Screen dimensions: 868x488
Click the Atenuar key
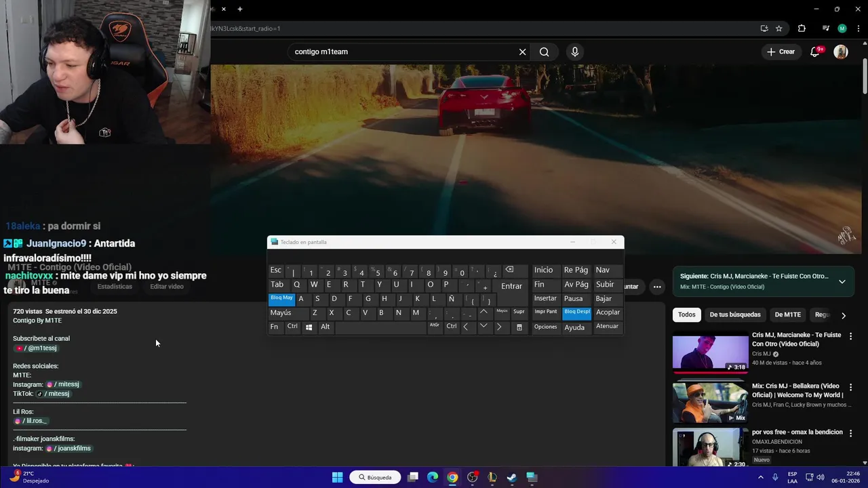point(607,327)
